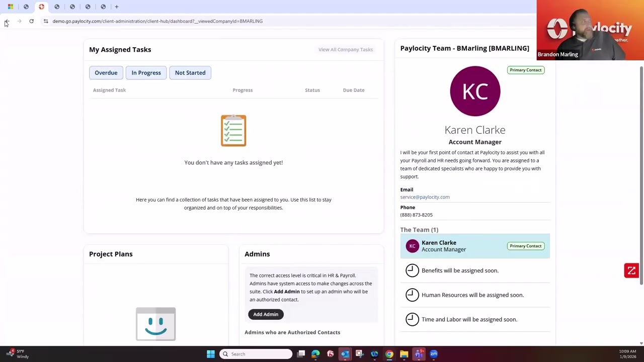Open the red F5 app in taskbar
This screenshot has width=644, height=362.
click(x=330, y=354)
